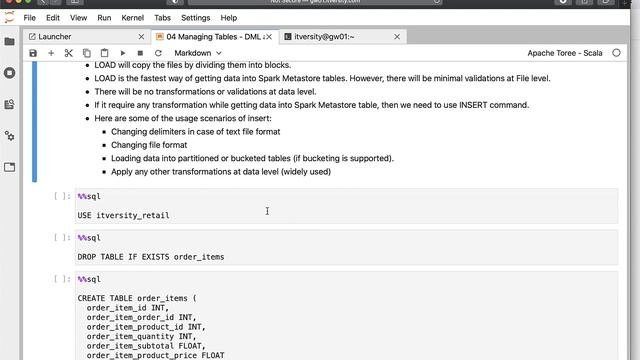Restart the kernel with the refresh icon
640x360 pixels.
pyautogui.click(x=158, y=53)
